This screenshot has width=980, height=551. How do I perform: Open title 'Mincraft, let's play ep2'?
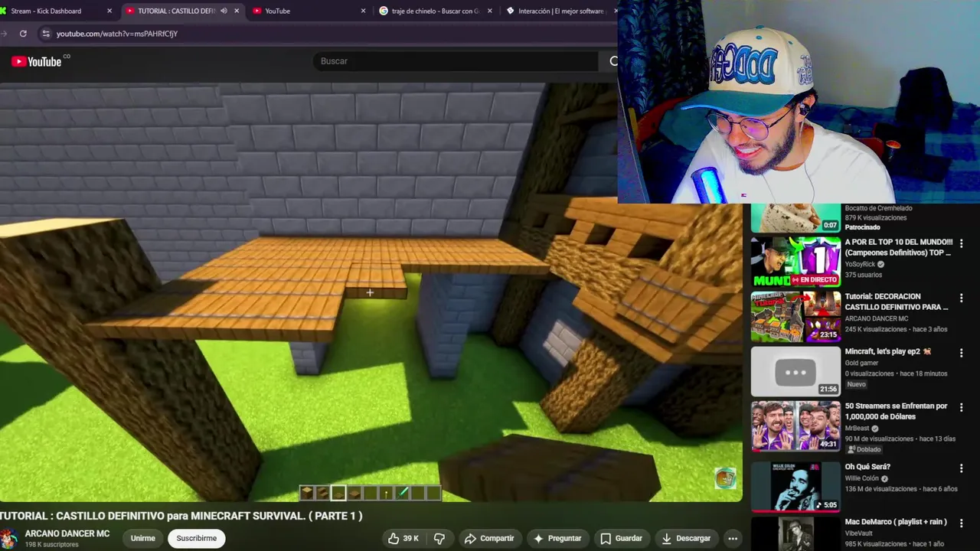point(888,351)
